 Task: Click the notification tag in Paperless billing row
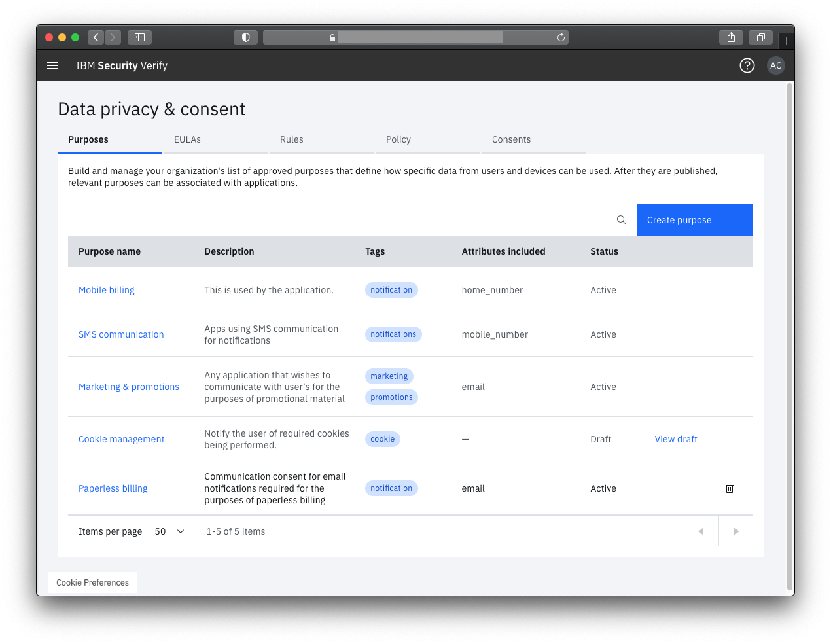pos(391,488)
